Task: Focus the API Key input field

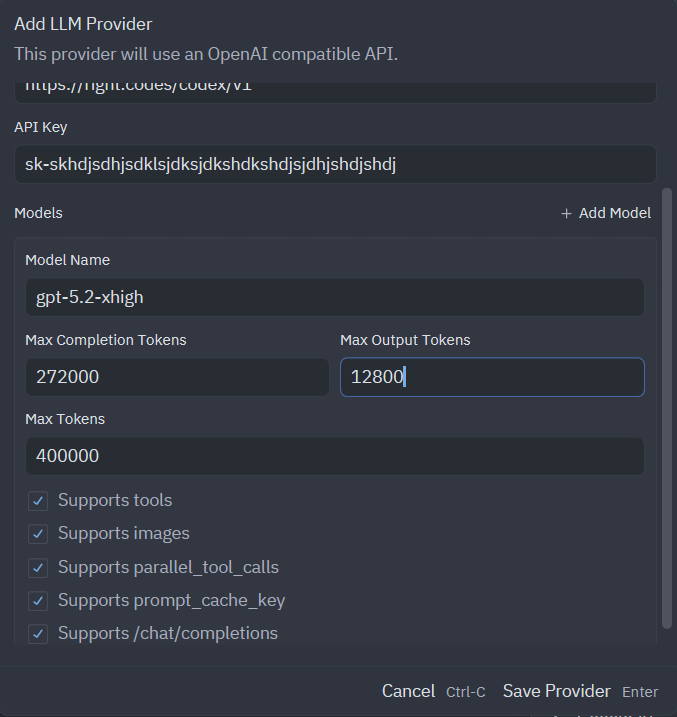Action: (x=334, y=164)
